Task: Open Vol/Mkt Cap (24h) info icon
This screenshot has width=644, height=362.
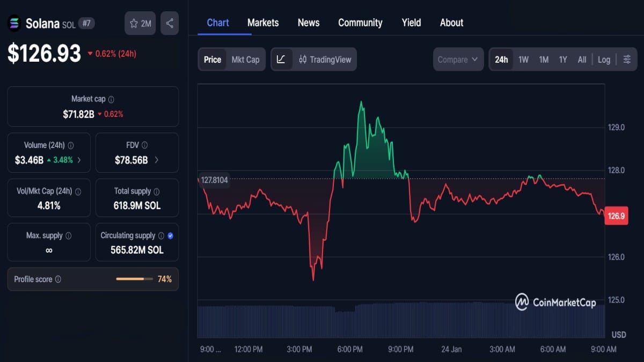Action: 78,191
